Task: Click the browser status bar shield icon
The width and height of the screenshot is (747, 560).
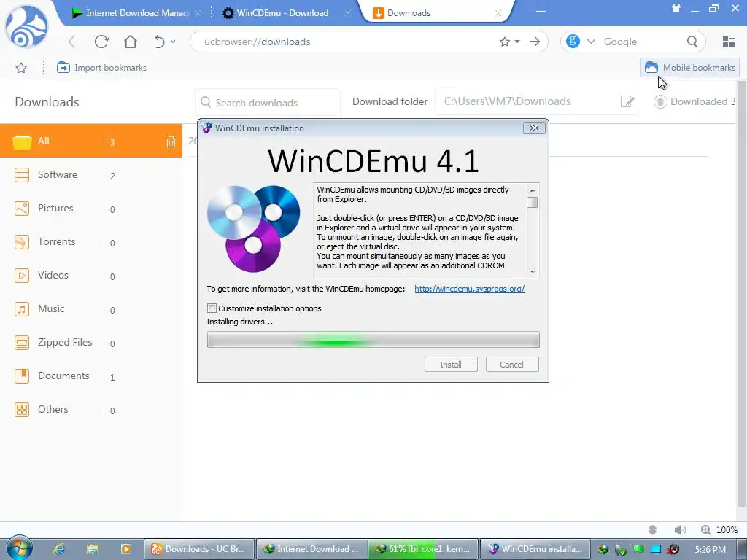Action: pos(653,529)
